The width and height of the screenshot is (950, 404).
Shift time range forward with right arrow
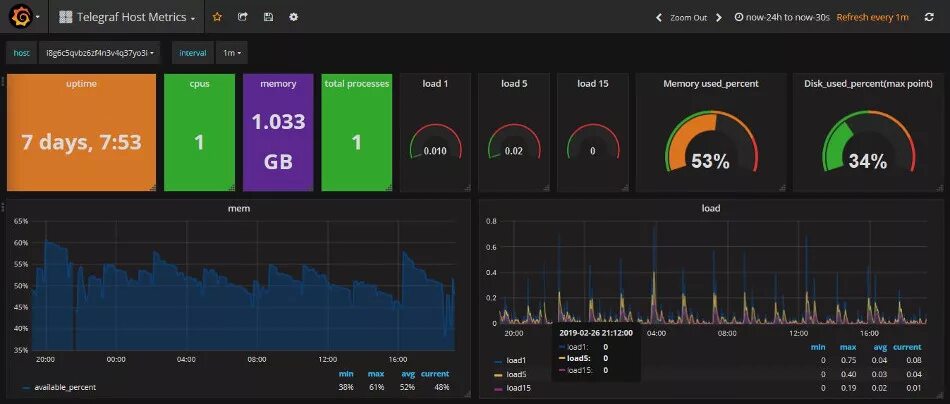[719, 18]
